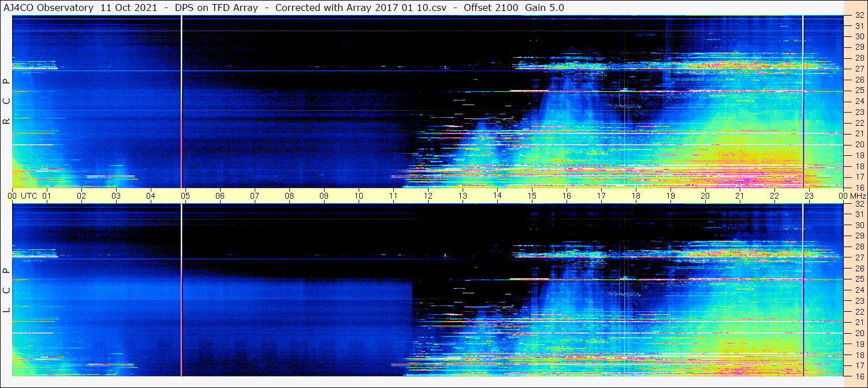Image resolution: width=868 pixels, height=388 pixels.
Task: Click the "23" hour tick on time axis
Action: (809, 196)
